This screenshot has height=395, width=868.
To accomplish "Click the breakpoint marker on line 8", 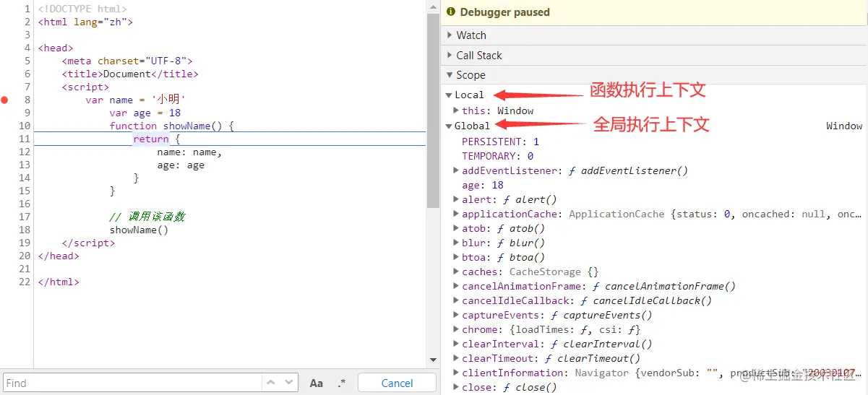I will tap(4, 100).
